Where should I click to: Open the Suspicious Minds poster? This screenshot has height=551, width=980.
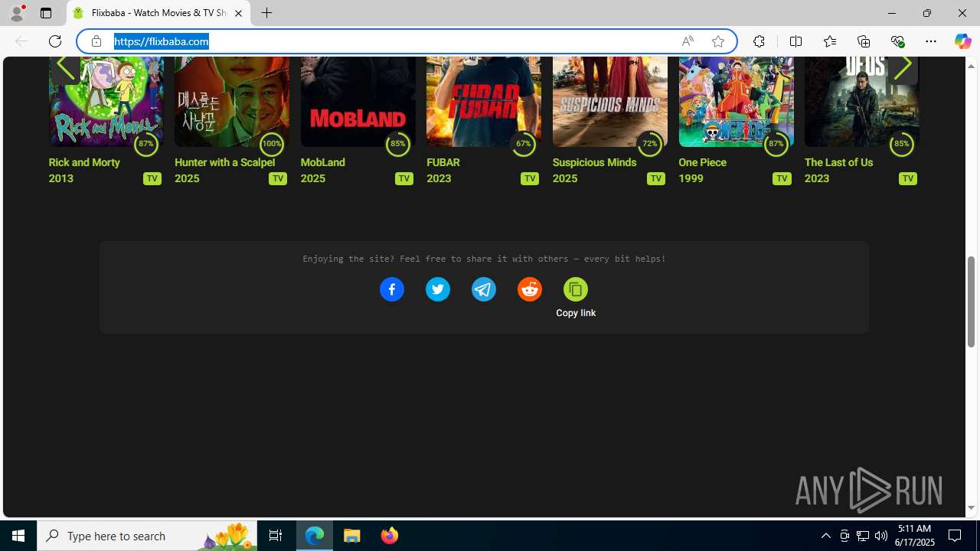(x=609, y=101)
